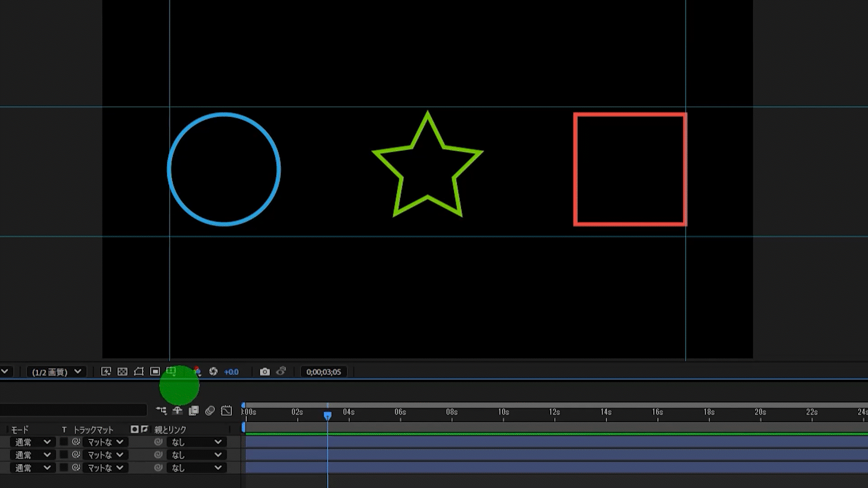This screenshot has width=868, height=488.
Task: Click parent pick whip spiral on third row
Action: click(158, 467)
